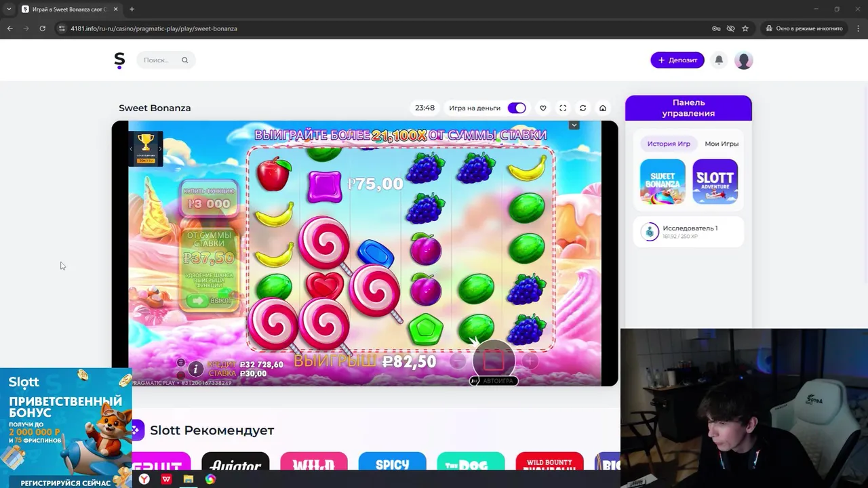The width and height of the screenshot is (868, 488).
Task: Click the search magnifier icon
Action: [x=184, y=60]
